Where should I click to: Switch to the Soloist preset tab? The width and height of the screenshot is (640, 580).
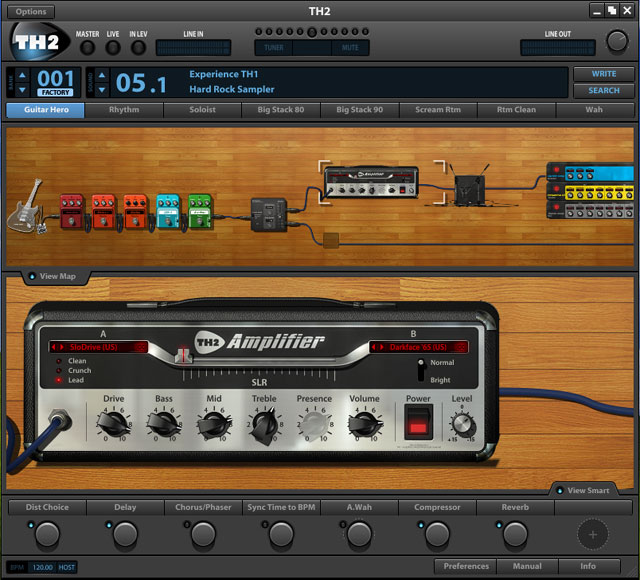(x=202, y=110)
